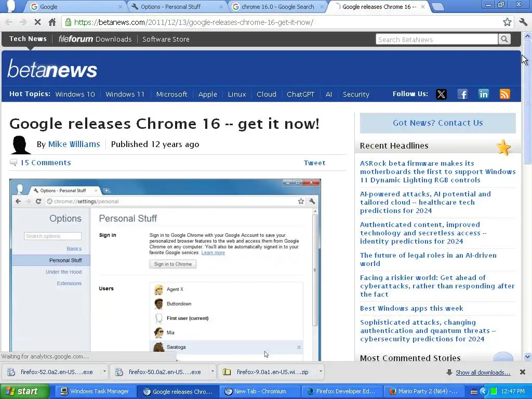Open author Mike Williams link
Screen dimensions: 532x399
74,144
